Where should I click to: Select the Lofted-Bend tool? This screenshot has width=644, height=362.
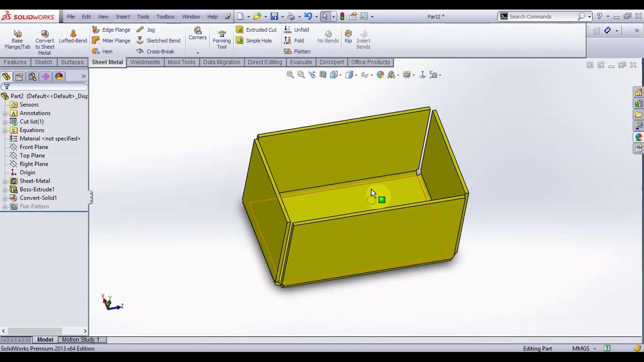[73, 37]
